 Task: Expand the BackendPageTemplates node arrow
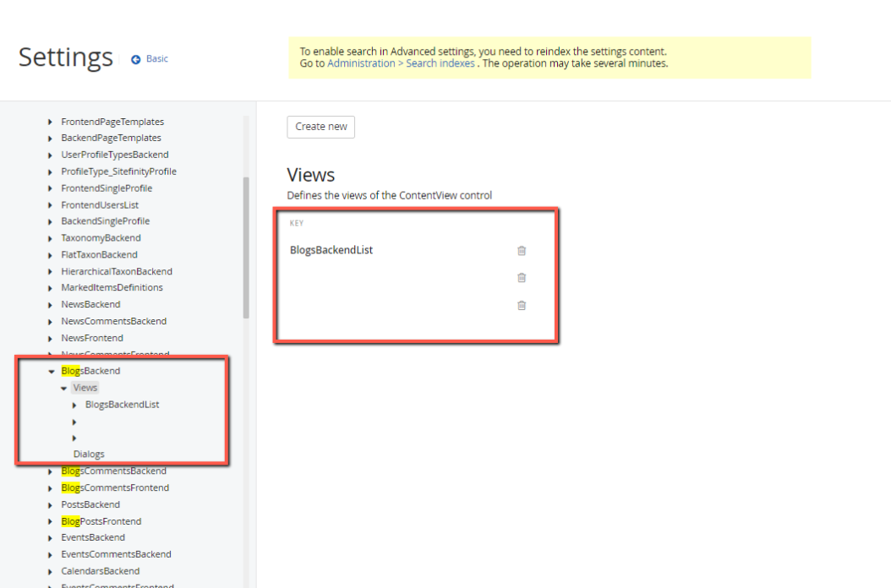coord(50,138)
